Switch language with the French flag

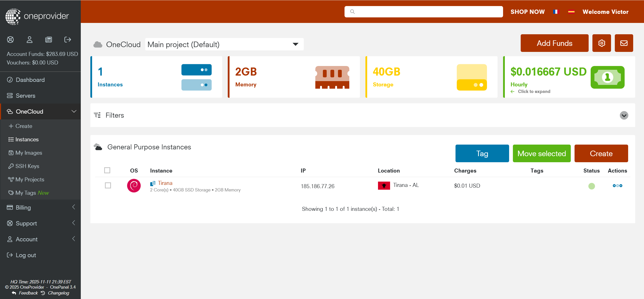click(x=556, y=12)
